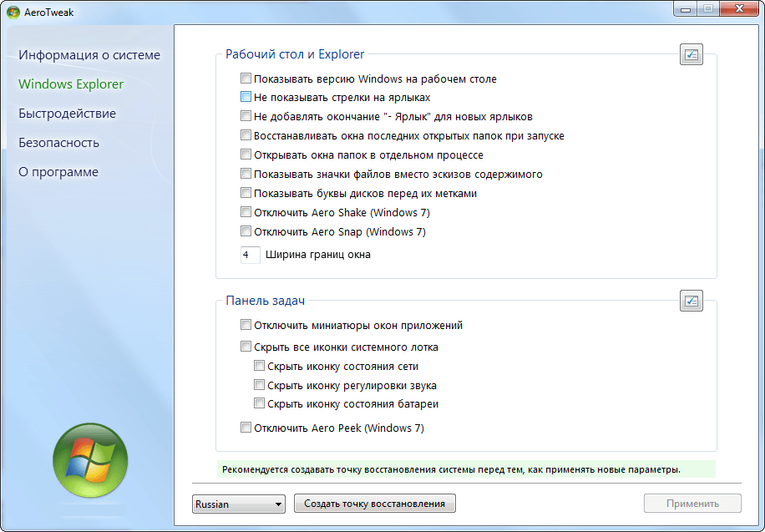This screenshot has width=765, height=532.
Task: Toggle Отключить Aero Shake (Windows 7)
Action: pos(246,213)
